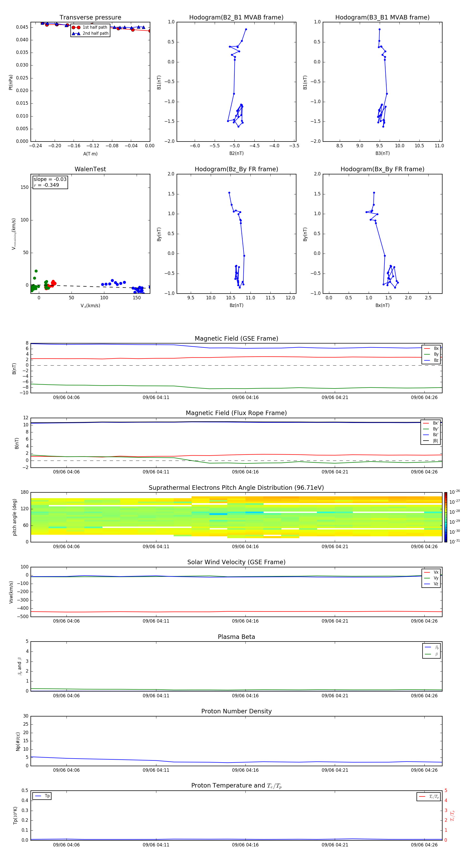Click the "Transverse pressure" plot title

click(x=90, y=17)
